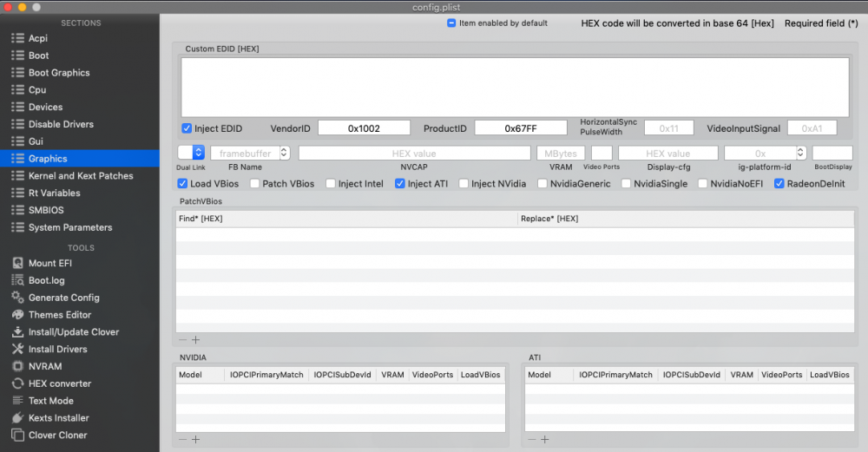Click the Install Drivers tools icon
This screenshot has width=868, height=452.
[17, 349]
